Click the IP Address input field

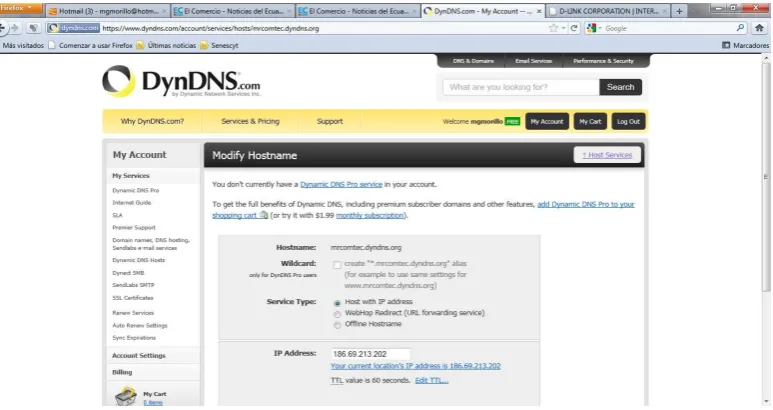370,354
